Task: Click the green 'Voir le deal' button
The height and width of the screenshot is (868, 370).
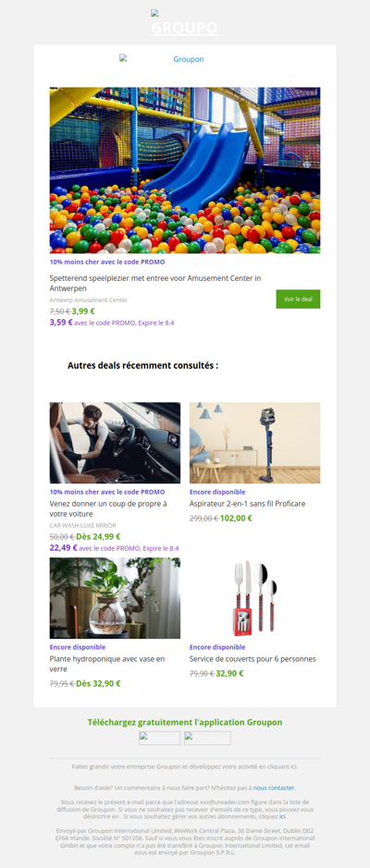Action: coord(298,299)
